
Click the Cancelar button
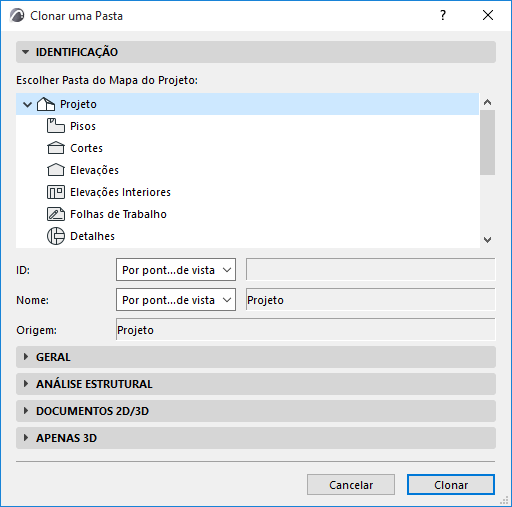point(351,485)
